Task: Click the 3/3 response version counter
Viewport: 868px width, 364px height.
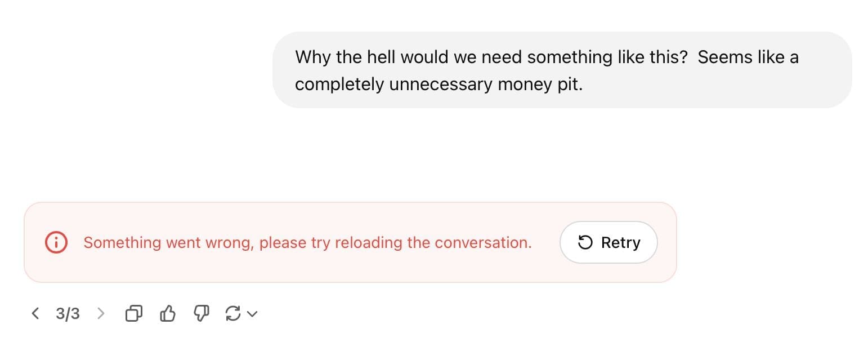Action: pyautogui.click(x=68, y=313)
